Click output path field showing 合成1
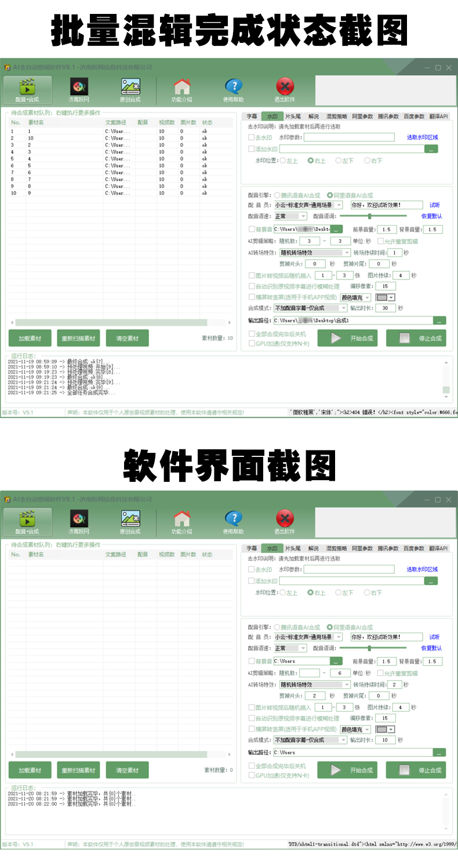 click(352, 321)
